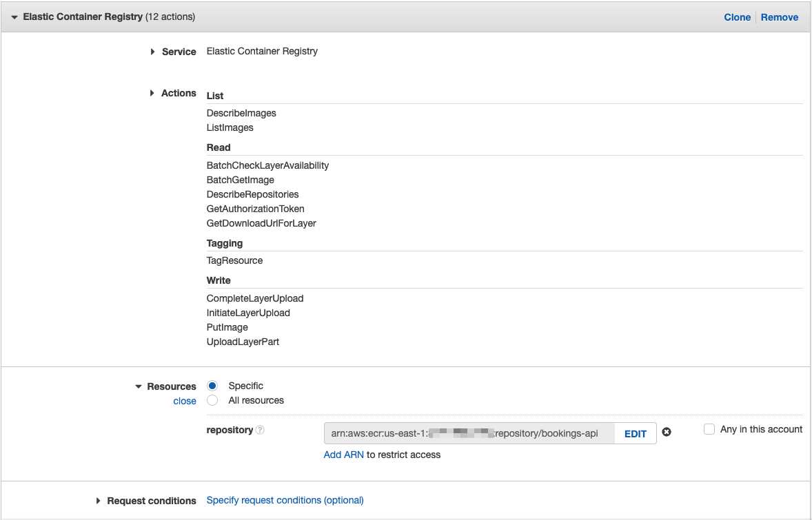
Task: Click the Remove link for ECR
Action: pos(780,17)
